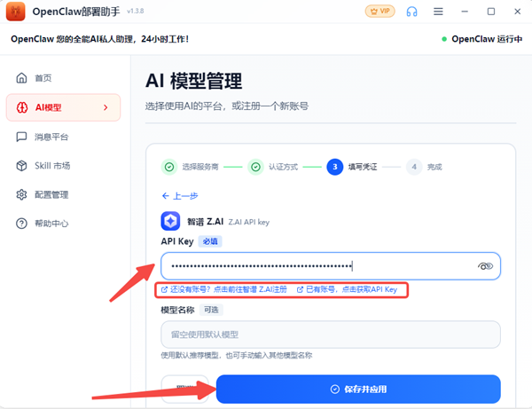The image size is (532, 409).
Task: Click the Z.AI API key subtitle text
Action: [x=248, y=222]
